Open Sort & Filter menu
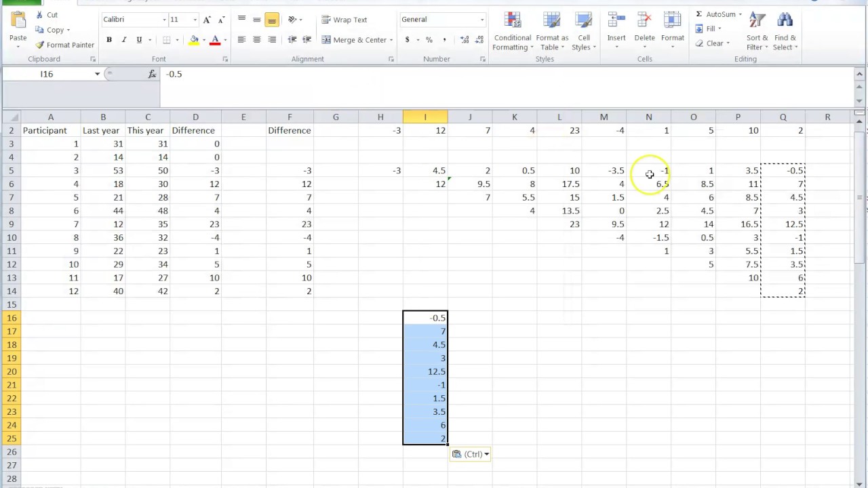 point(757,31)
